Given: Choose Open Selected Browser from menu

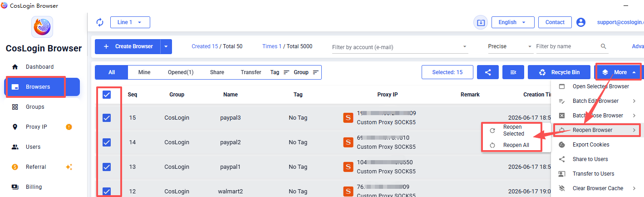Looking at the screenshot, I should point(596,86).
